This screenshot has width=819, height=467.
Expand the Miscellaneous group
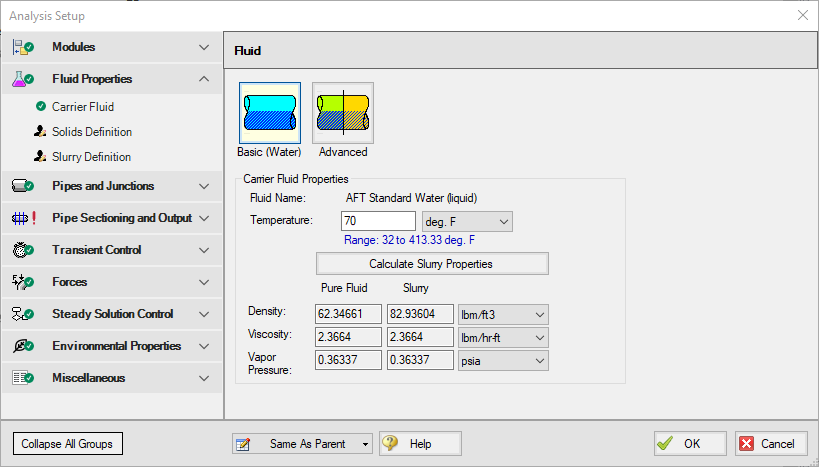point(204,378)
